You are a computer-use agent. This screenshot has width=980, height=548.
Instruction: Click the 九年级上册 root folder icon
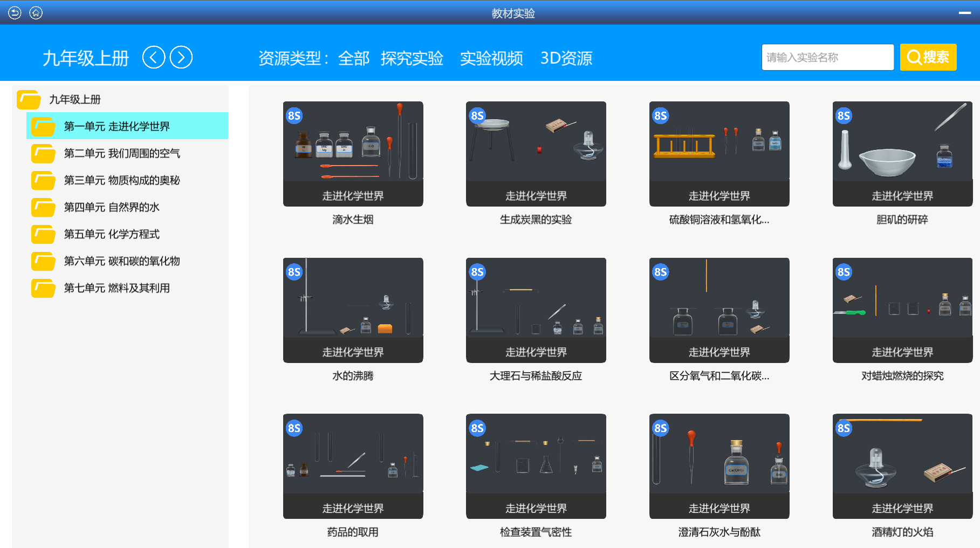point(29,100)
